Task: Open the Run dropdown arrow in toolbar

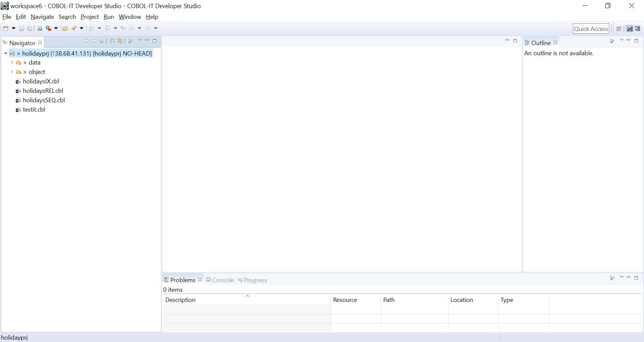Action: (x=56, y=28)
